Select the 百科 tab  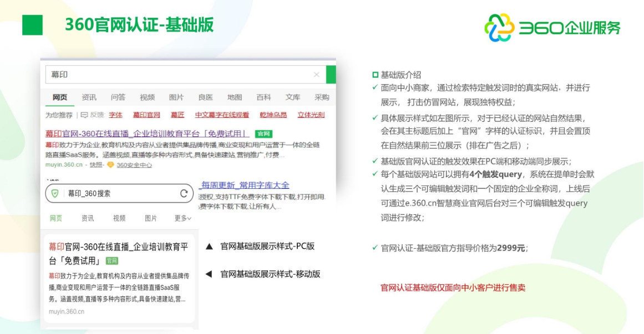click(x=263, y=97)
